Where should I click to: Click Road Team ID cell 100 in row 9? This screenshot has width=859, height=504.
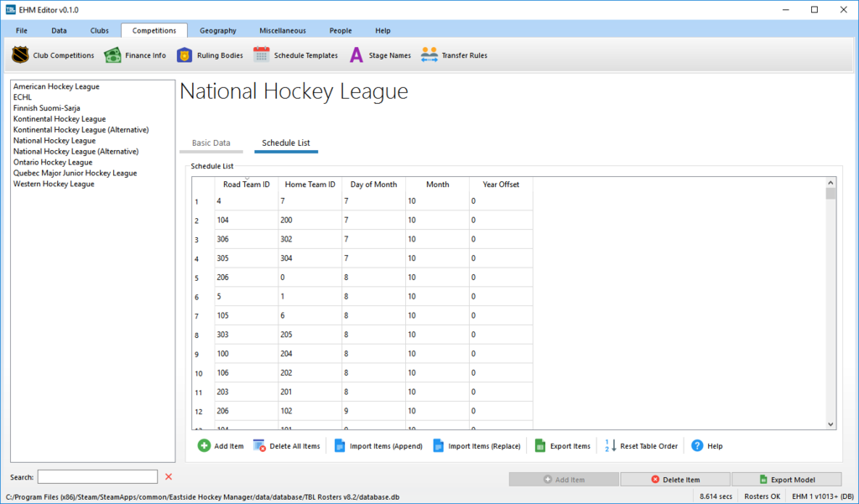(x=247, y=354)
